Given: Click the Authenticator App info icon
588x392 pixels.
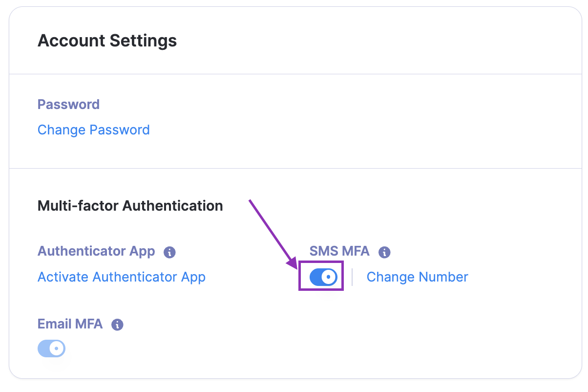Looking at the screenshot, I should coord(169,252).
